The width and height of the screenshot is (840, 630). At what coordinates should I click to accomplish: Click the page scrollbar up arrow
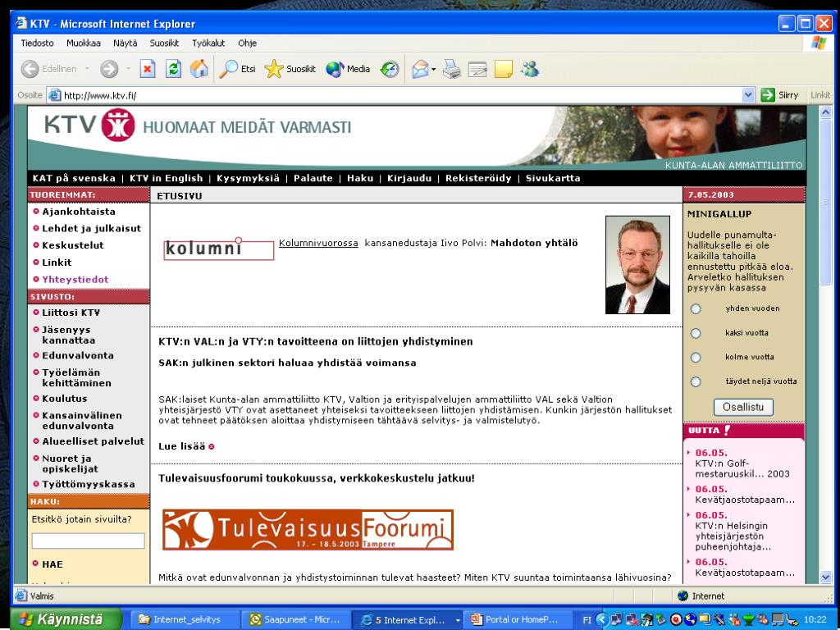point(825,112)
